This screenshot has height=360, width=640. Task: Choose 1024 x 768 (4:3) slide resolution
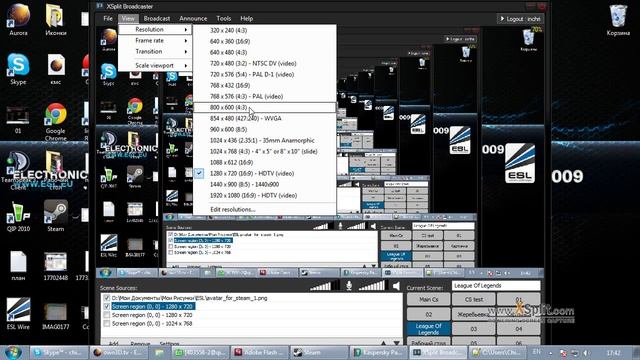[x=264, y=151]
